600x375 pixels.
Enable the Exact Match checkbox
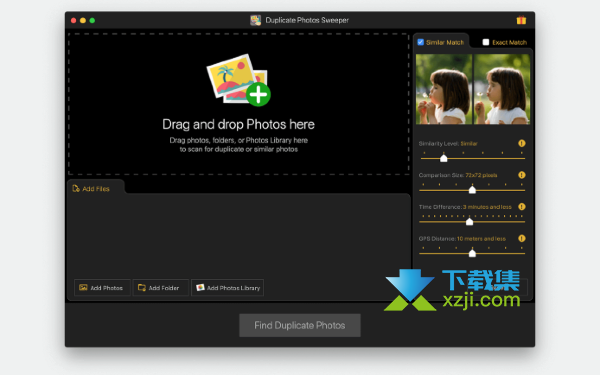(x=486, y=42)
